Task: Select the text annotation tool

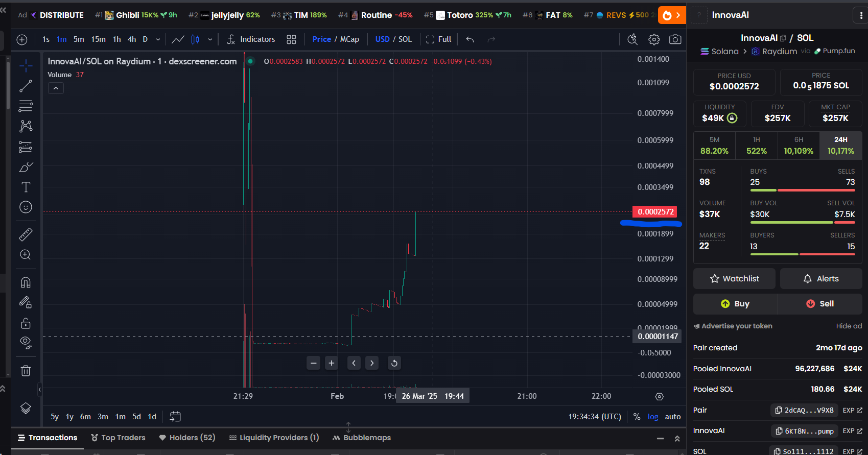Action: (x=26, y=187)
